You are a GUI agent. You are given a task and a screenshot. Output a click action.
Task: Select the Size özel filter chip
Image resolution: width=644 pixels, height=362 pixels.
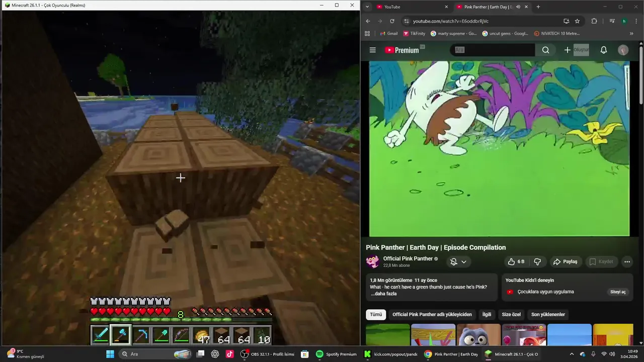coord(511,314)
